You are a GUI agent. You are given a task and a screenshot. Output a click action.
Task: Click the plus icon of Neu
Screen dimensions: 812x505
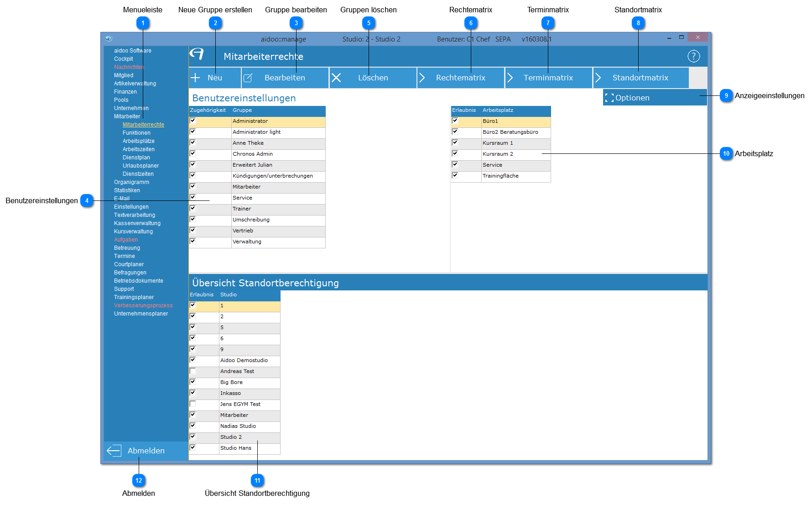[195, 78]
